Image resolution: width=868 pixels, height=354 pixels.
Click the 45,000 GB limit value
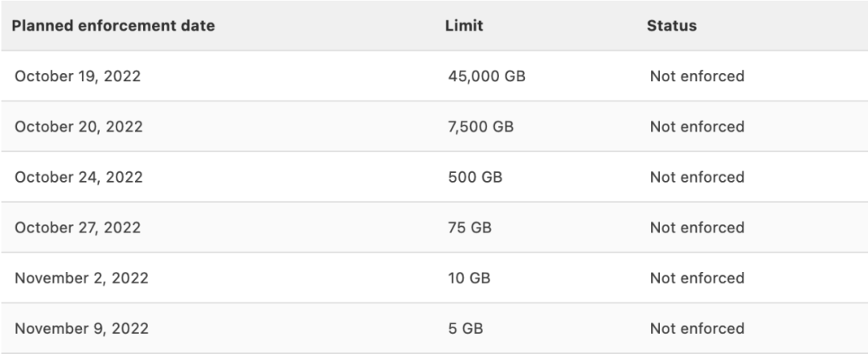pyautogui.click(x=486, y=76)
